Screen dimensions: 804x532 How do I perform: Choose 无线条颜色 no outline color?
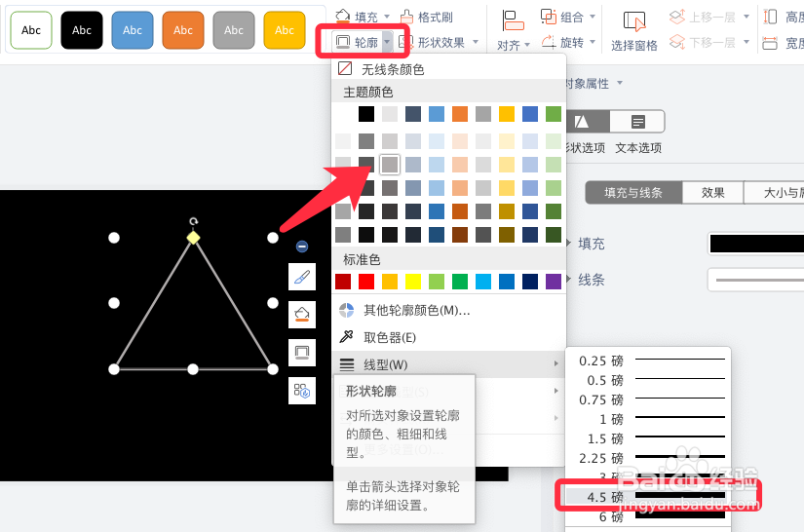point(448,68)
